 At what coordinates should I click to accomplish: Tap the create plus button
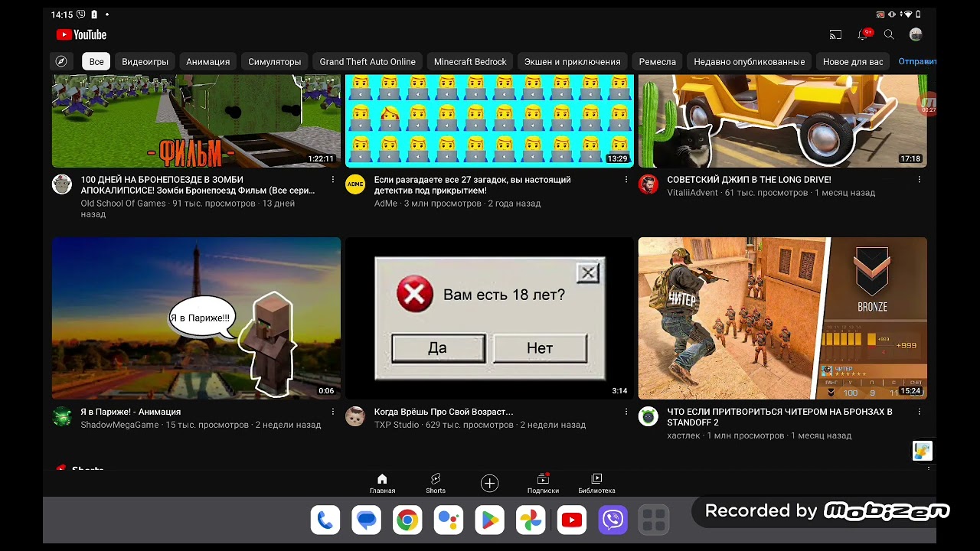point(489,483)
